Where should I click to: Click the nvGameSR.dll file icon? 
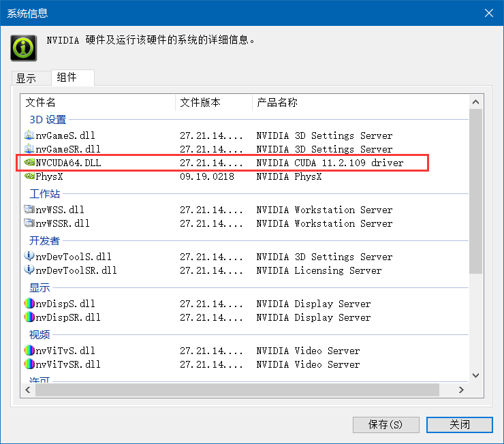pyautogui.click(x=29, y=148)
